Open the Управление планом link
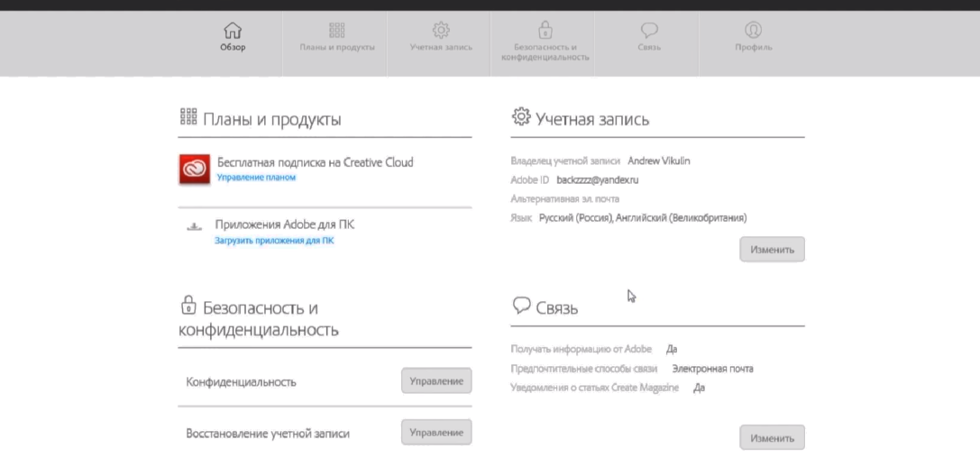Viewport: 980px width, 467px height. [256, 178]
